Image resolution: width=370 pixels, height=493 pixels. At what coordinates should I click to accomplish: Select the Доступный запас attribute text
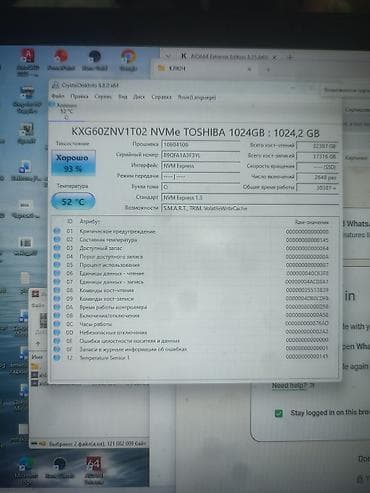tap(101, 248)
